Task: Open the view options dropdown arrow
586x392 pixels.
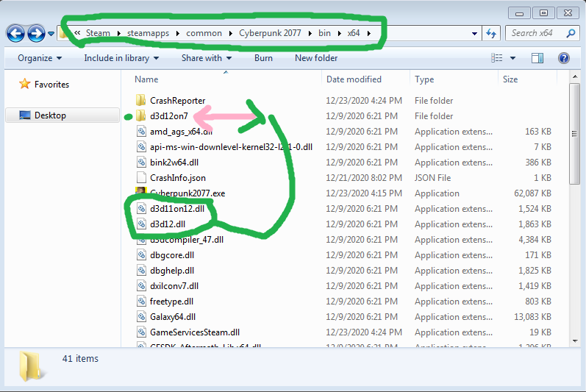Action: tap(512, 58)
